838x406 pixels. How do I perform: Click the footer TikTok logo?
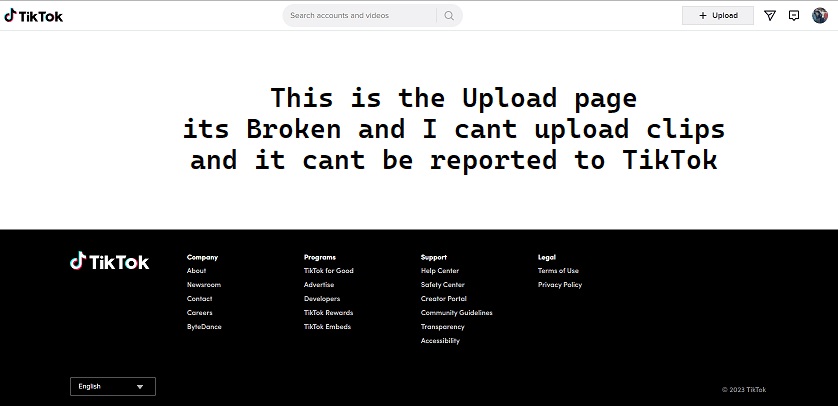pos(110,261)
